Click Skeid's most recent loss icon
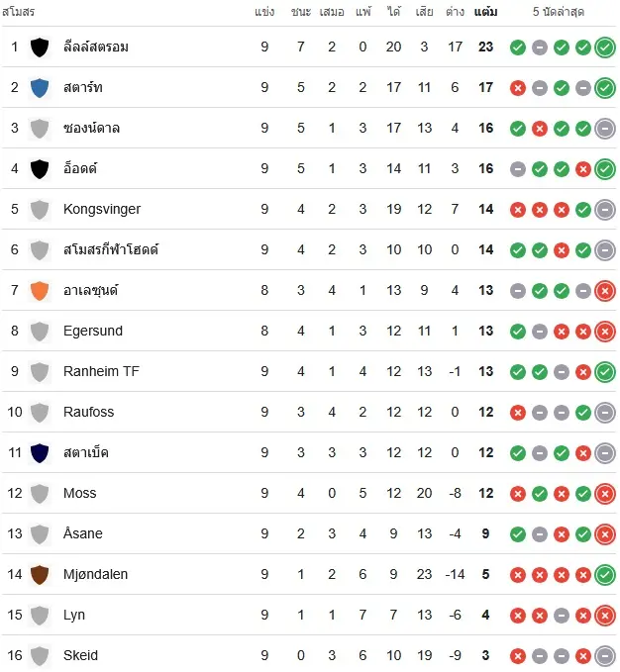This screenshot has width=620, height=672. tap(605, 656)
